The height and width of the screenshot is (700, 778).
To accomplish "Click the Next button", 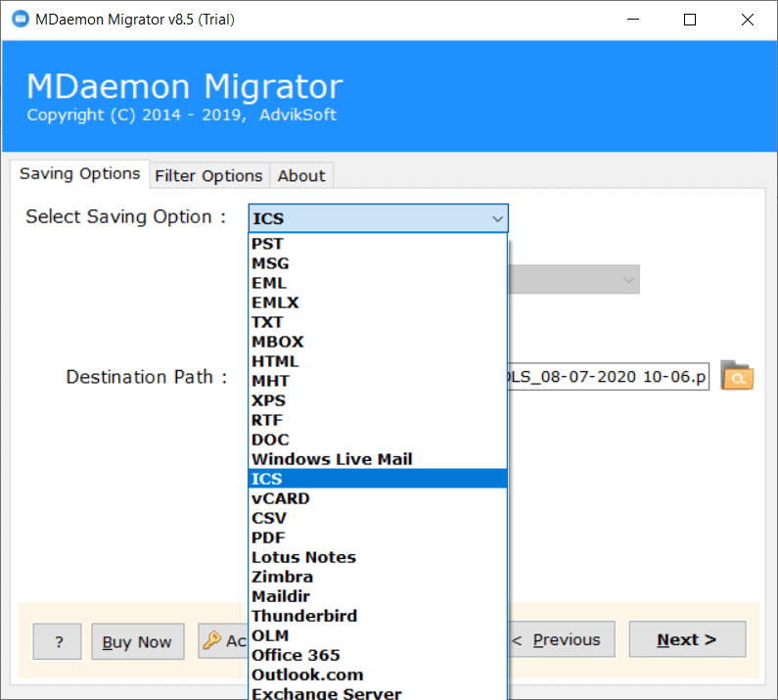I will tap(687, 639).
